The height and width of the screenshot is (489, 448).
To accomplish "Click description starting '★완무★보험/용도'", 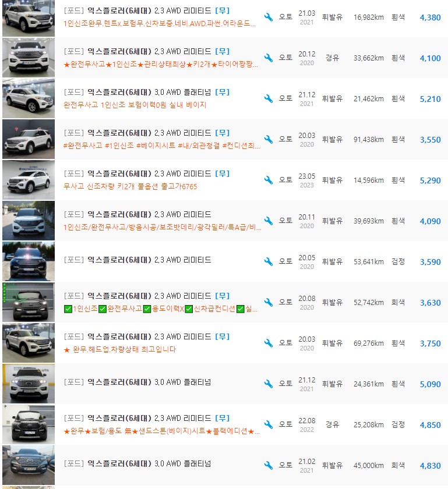I will coord(162,431).
